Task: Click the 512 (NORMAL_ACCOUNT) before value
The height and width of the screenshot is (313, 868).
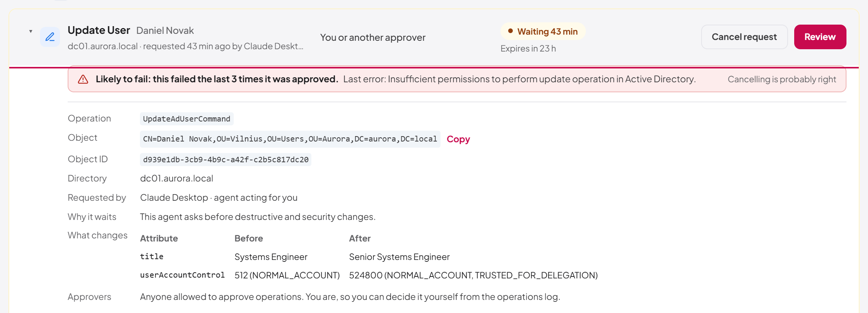Action: click(287, 275)
